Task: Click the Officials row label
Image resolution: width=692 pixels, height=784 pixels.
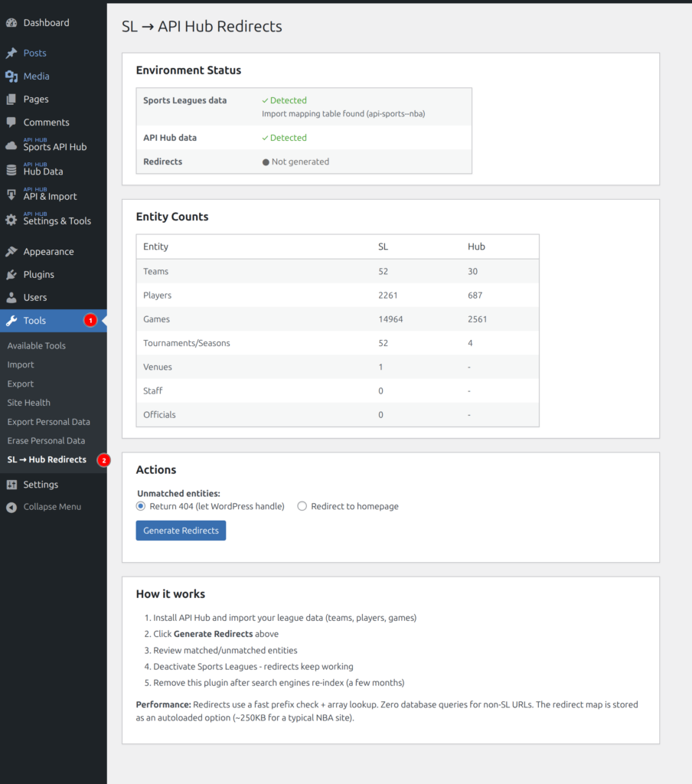Action: 159,415
